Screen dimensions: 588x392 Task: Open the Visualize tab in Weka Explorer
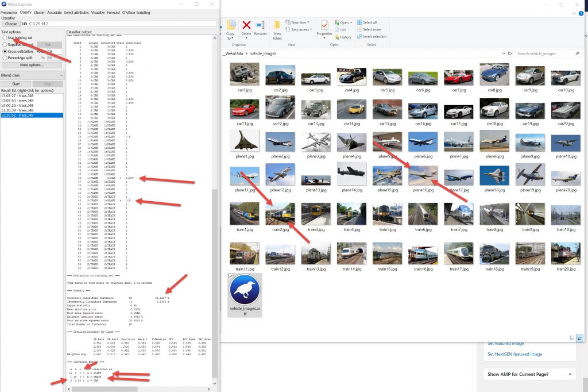tap(98, 12)
